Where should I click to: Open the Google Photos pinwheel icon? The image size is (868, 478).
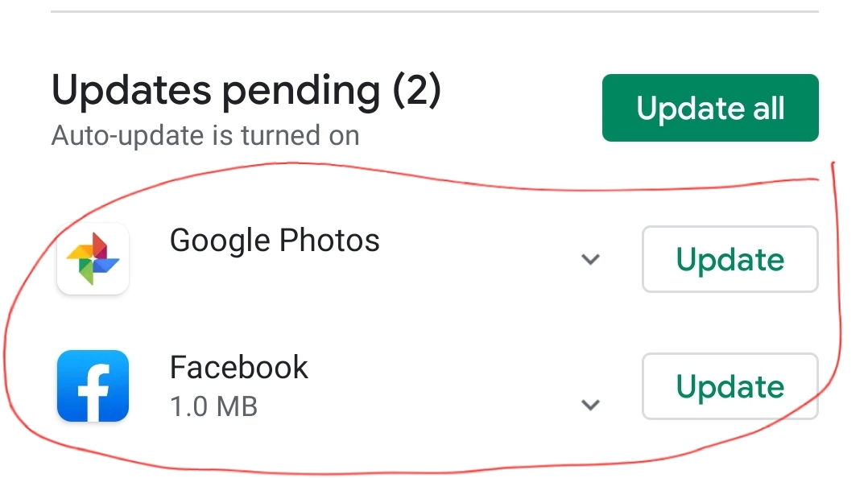[x=93, y=258]
